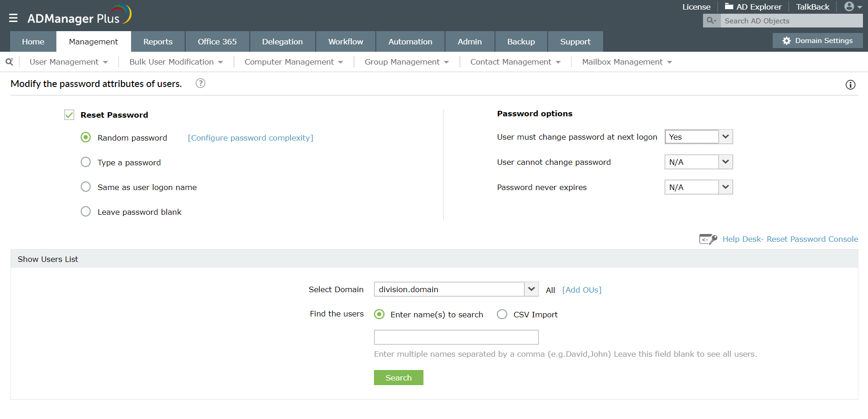
Task: Open the Automation tab
Action: [x=410, y=42]
